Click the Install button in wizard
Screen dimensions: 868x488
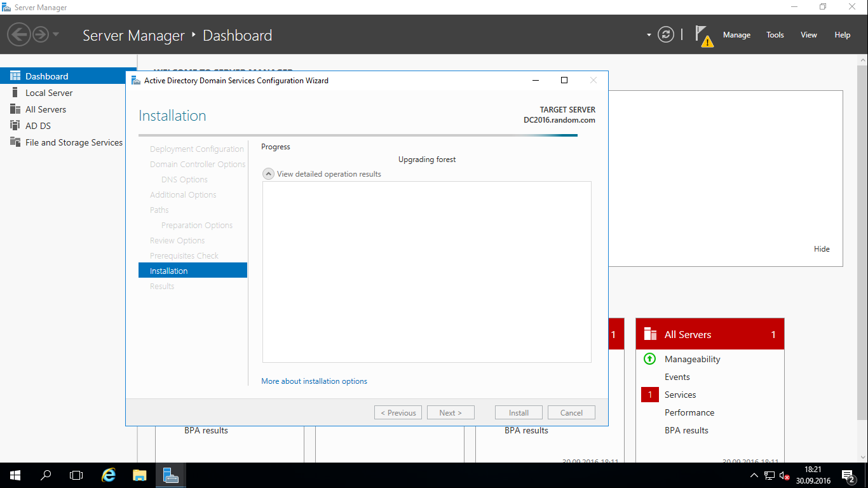click(519, 412)
